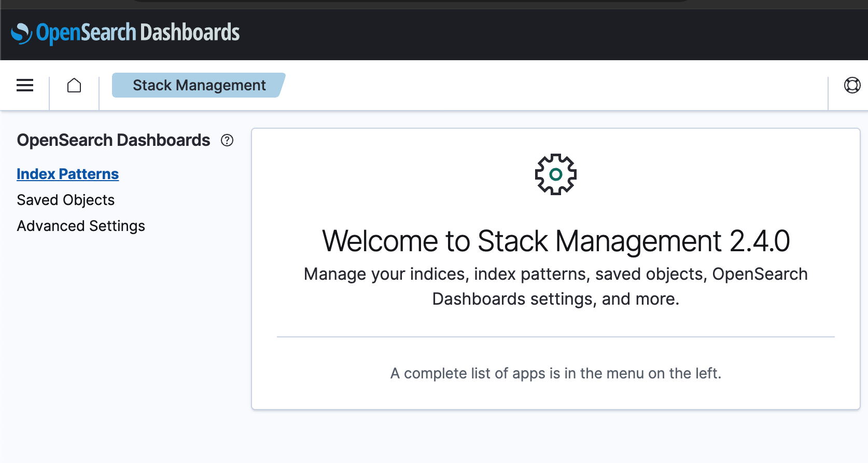Click white 'Dashboards' word in header logo
The height and width of the screenshot is (463, 868).
(x=190, y=33)
